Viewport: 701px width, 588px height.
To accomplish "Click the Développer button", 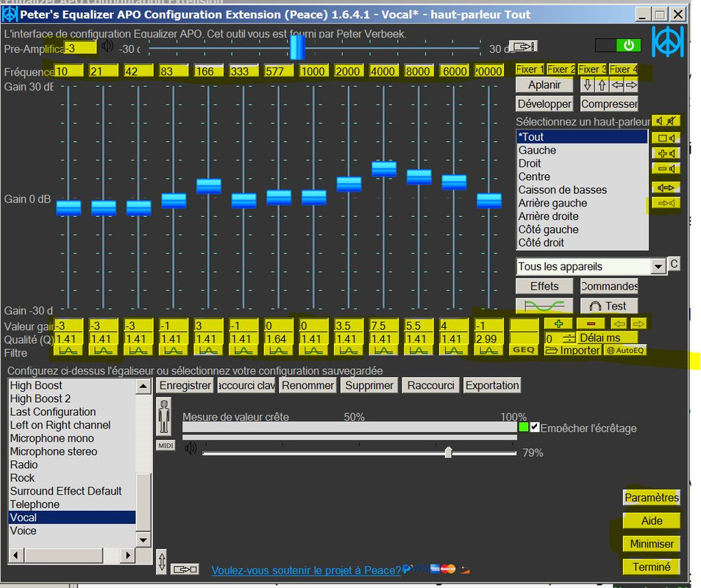I will (x=544, y=104).
